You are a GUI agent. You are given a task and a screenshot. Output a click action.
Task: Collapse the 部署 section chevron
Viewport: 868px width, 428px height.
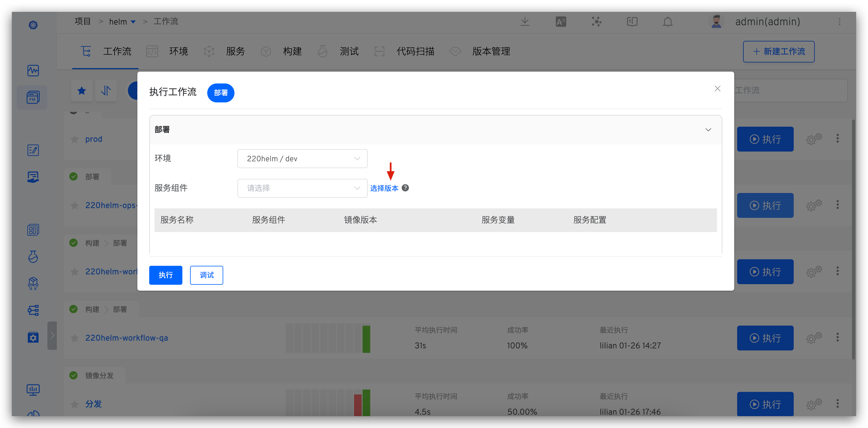(708, 130)
